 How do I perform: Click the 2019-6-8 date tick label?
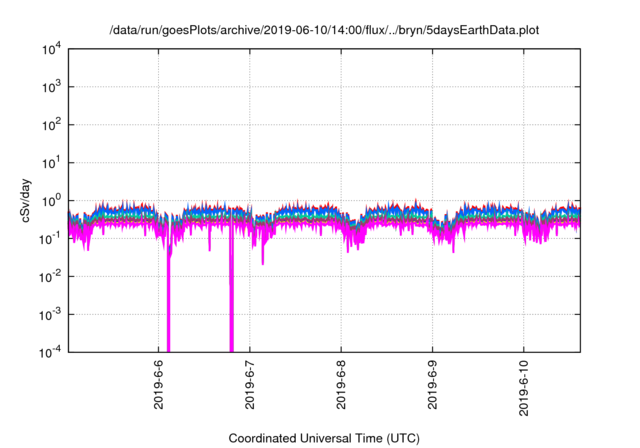click(341, 385)
